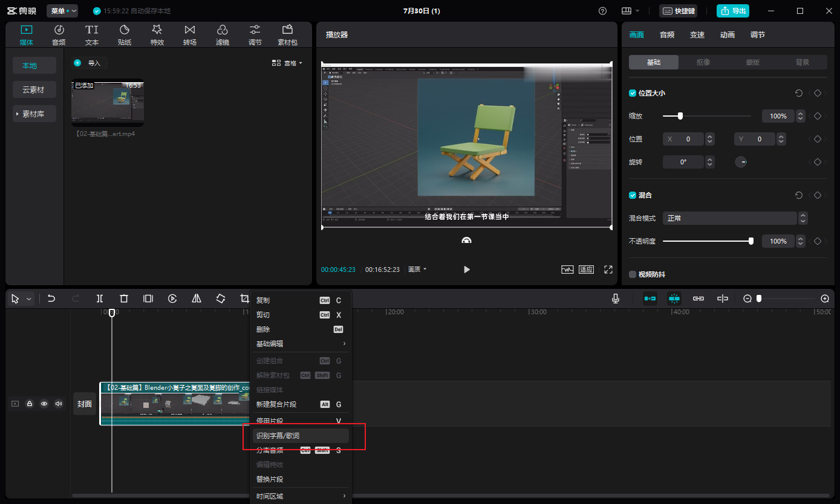Viewport: 840px width, 504px height.
Task: Toggle track visibility eye icon
Action: tap(44, 404)
